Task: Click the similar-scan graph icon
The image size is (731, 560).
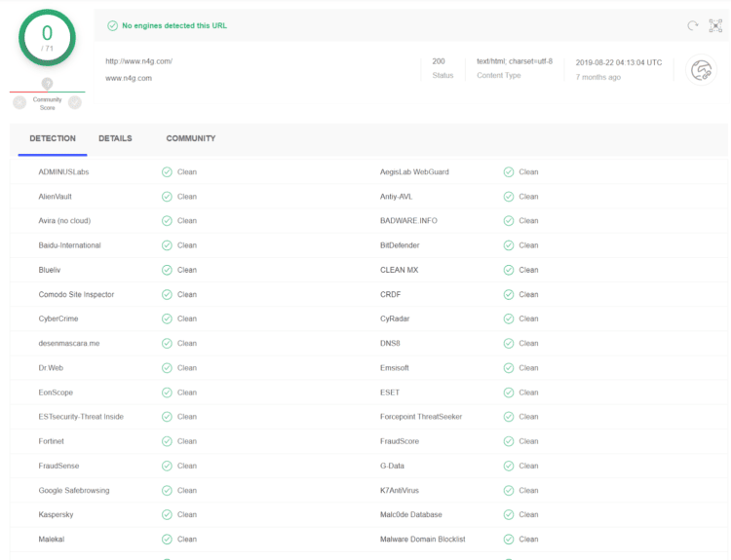Action: 715,25
